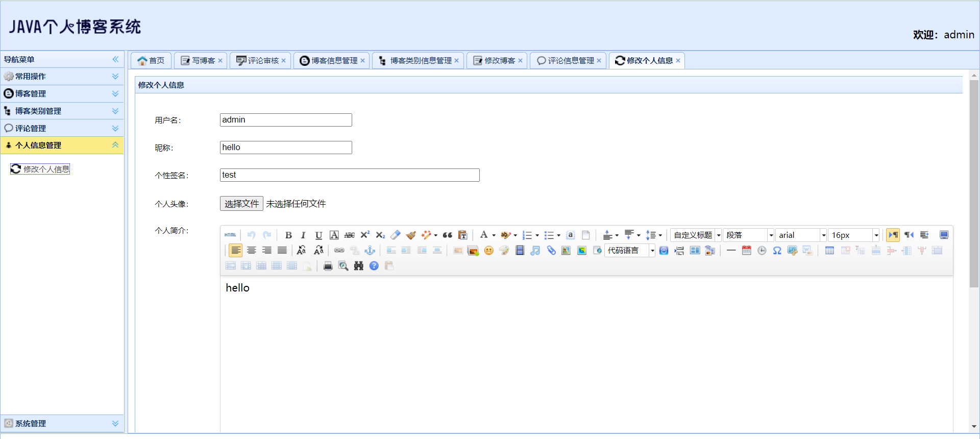Close the 评论信息管理 tab
980x439 pixels.
(x=599, y=61)
